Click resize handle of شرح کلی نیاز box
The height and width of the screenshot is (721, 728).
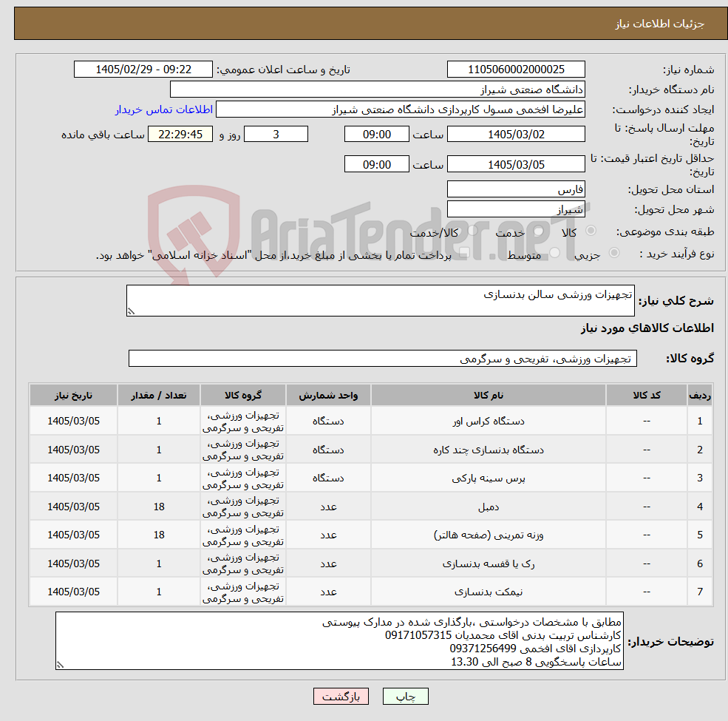(131, 312)
